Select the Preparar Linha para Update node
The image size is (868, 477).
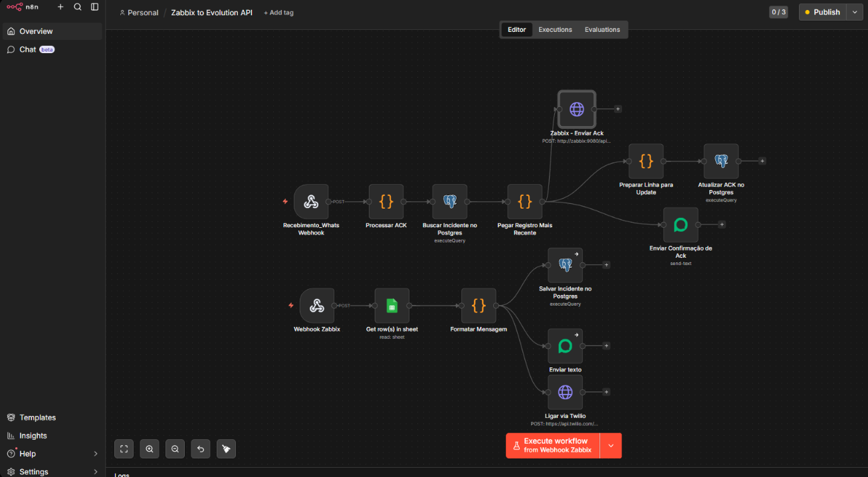click(646, 161)
